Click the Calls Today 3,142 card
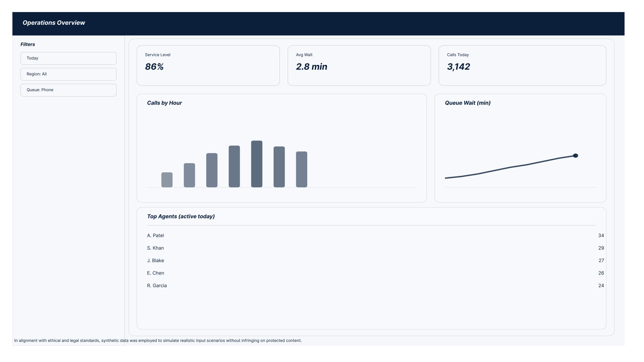Viewport: 644px width, 362px height. click(x=522, y=65)
